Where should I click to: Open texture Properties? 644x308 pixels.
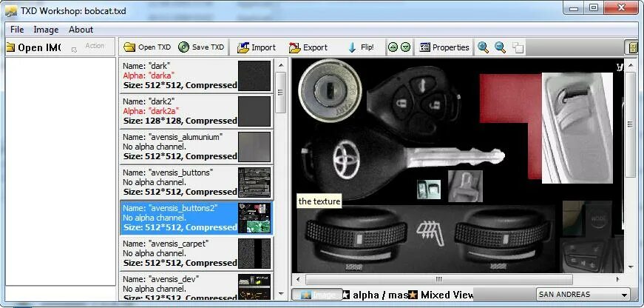[444, 47]
